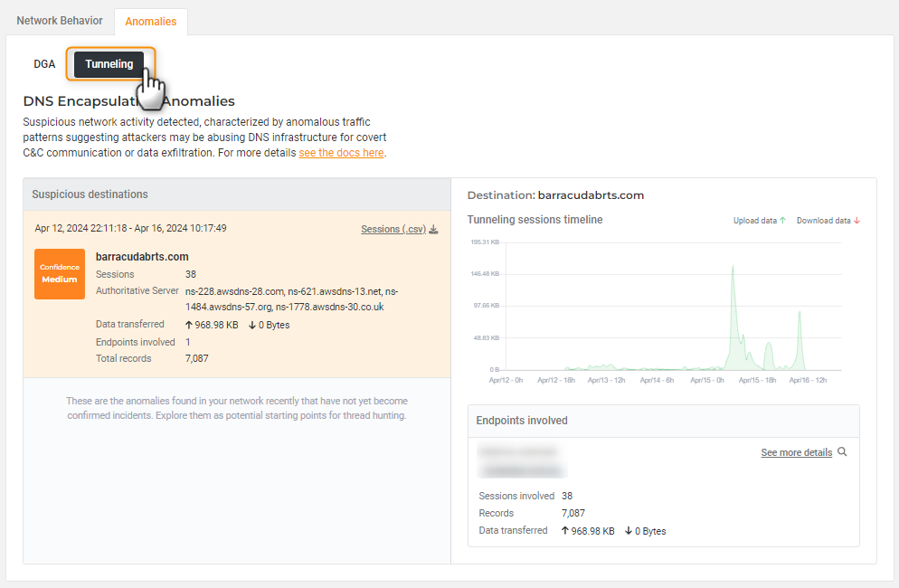Click download arrow icon in Endpoints involved panel
Image resolution: width=899 pixels, height=588 pixels.
[x=628, y=531]
